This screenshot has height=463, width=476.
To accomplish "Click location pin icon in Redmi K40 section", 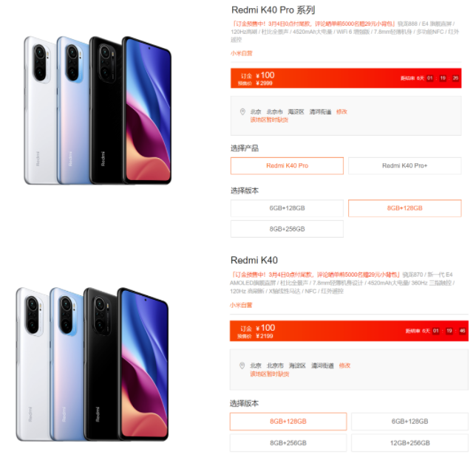I will coord(242,366).
